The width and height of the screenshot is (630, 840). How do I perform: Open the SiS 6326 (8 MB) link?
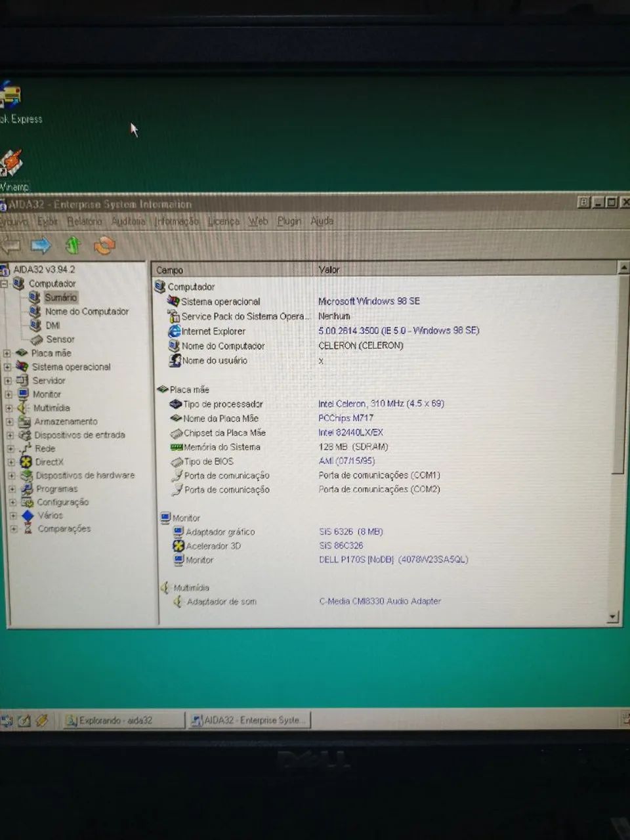coord(351,532)
